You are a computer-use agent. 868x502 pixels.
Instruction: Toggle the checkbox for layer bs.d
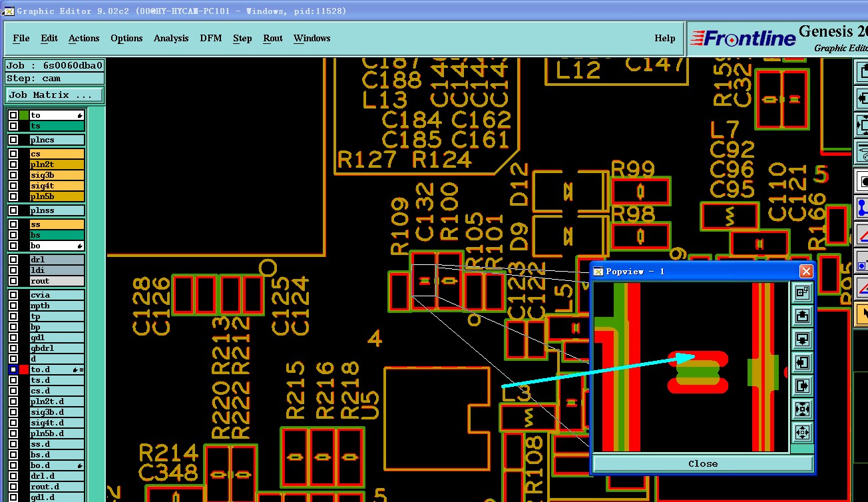click(13, 455)
